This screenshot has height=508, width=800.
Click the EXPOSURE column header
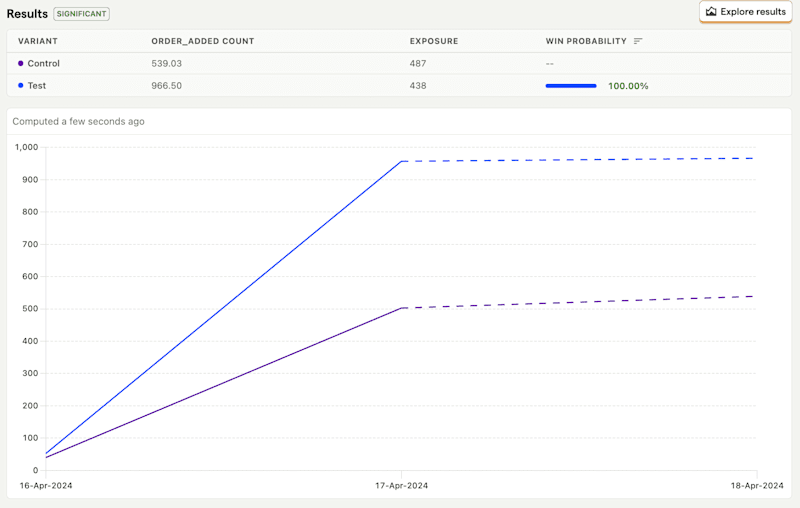[434, 41]
